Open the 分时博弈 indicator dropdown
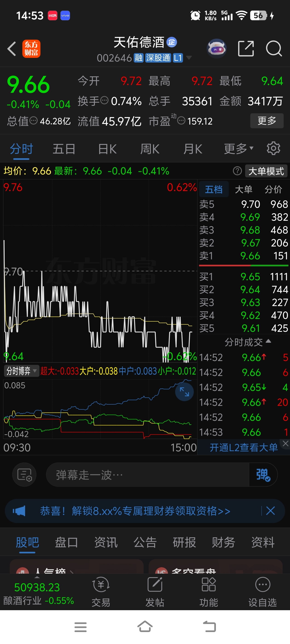This screenshot has width=290, height=644. pyautogui.click(x=21, y=371)
